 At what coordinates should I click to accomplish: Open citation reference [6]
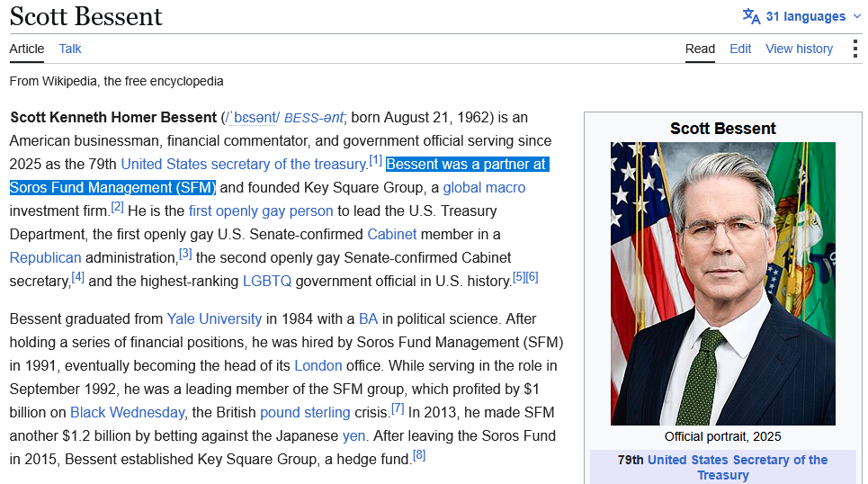coord(532,277)
